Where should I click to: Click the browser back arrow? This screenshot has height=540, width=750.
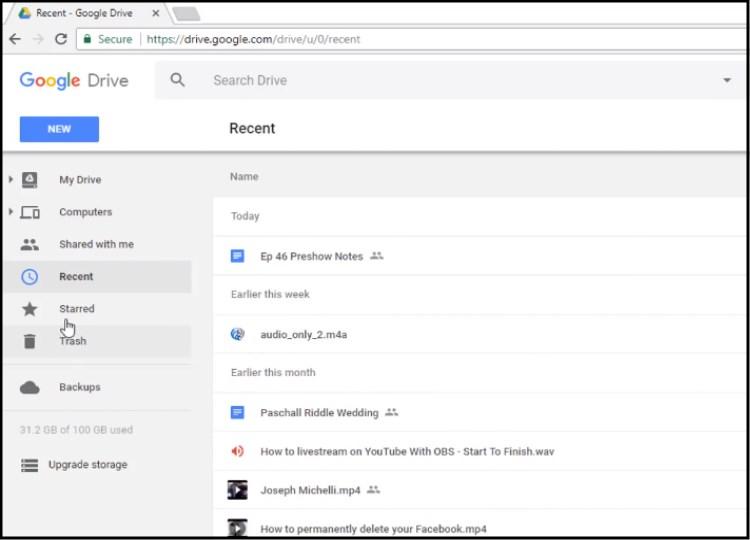pyautogui.click(x=15, y=39)
